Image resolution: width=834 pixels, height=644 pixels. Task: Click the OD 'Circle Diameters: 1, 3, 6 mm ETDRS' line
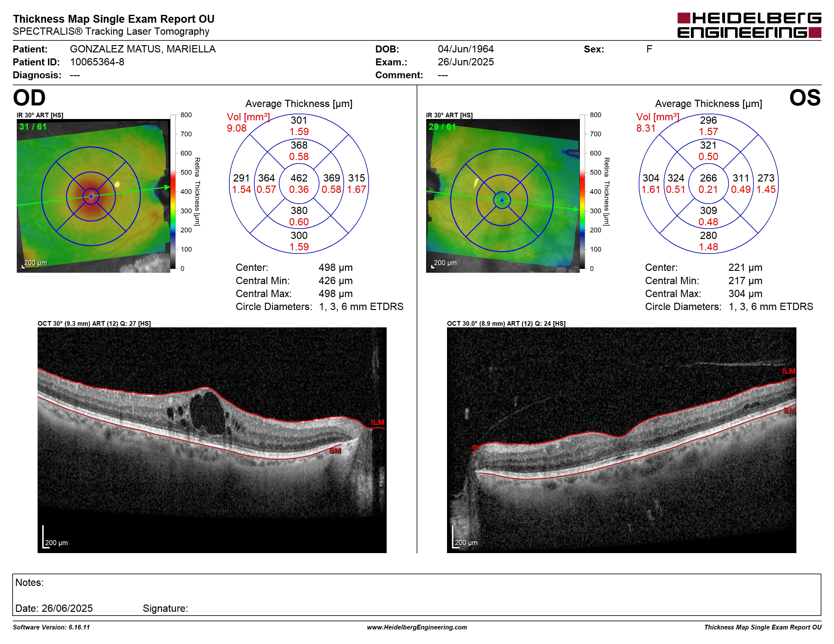(x=319, y=306)
